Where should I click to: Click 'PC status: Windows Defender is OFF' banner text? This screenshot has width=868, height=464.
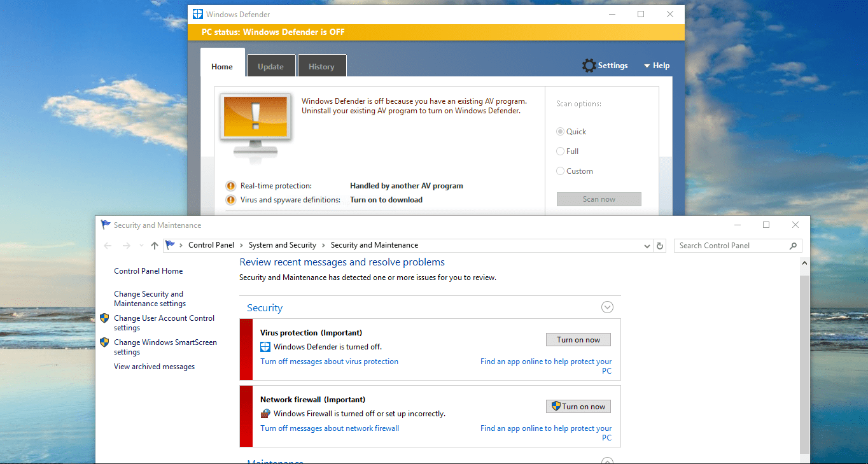[x=273, y=32]
